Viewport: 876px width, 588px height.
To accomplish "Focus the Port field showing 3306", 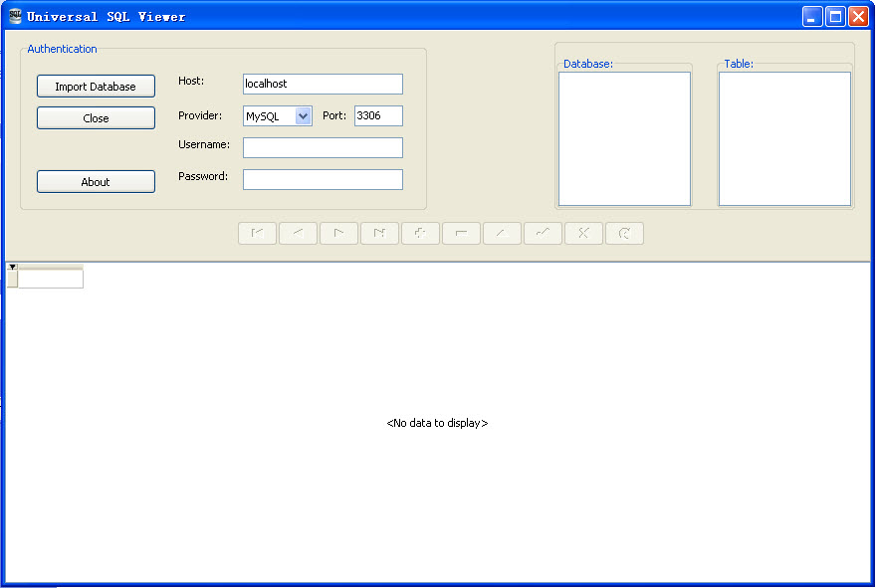I will [378, 116].
